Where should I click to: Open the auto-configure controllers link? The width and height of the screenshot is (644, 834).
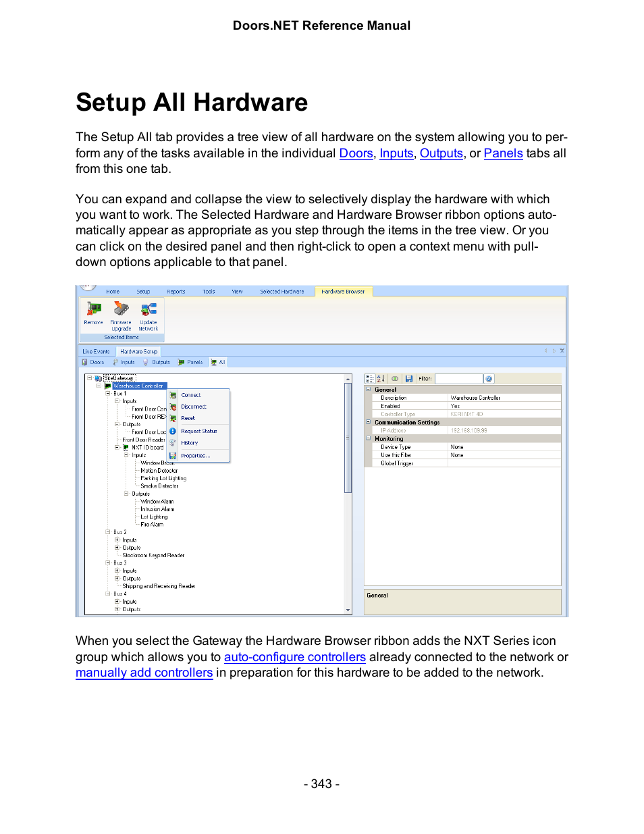coord(295,657)
